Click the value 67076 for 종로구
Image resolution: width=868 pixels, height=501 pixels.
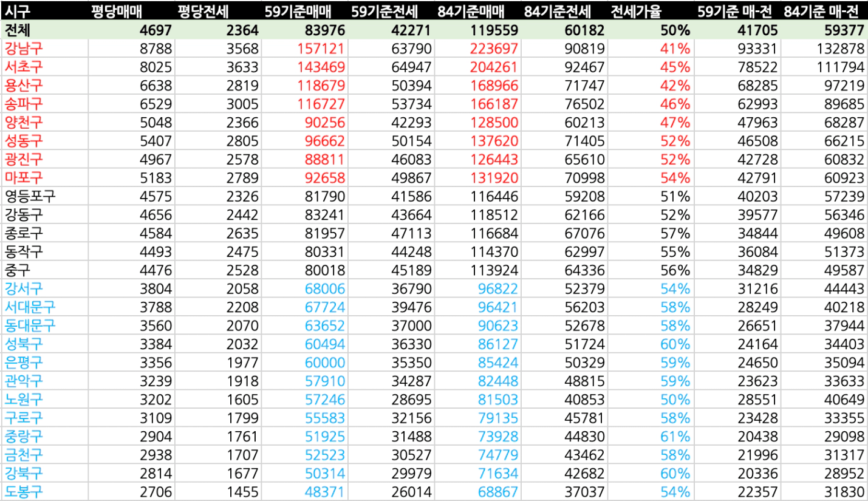586,233
